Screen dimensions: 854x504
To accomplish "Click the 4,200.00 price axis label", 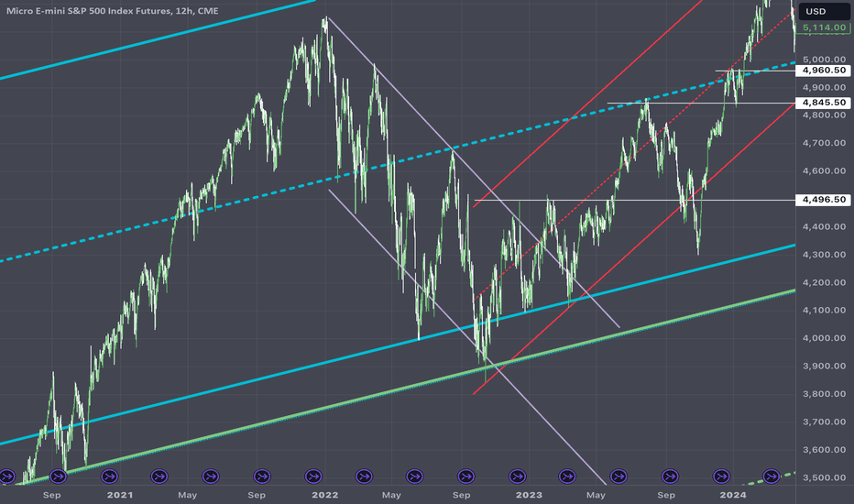I will [x=824, y=282].
